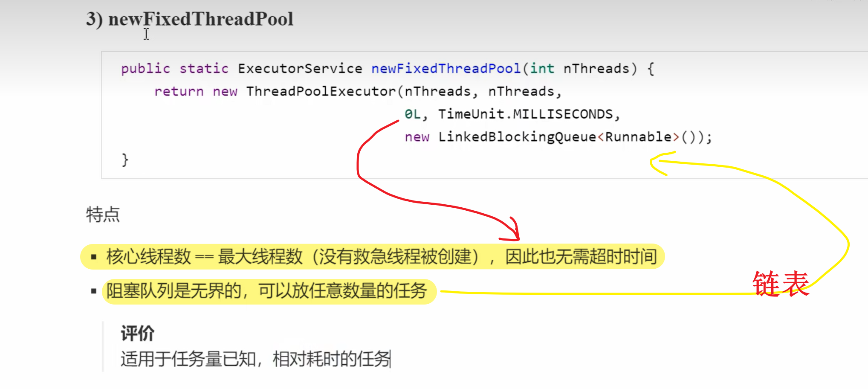
Task: Click the highlighted 阻塞队列是无界的 line
Action: [266, 291]
